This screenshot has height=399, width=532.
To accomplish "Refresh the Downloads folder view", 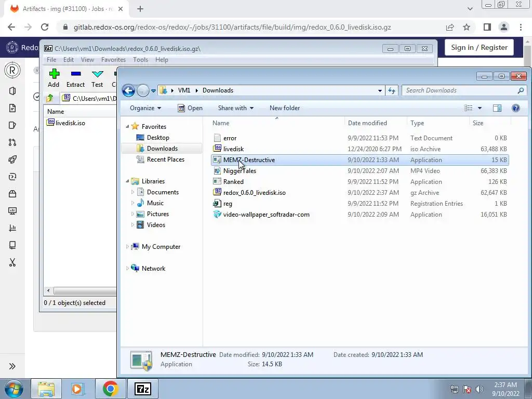I will click(392, 90).
